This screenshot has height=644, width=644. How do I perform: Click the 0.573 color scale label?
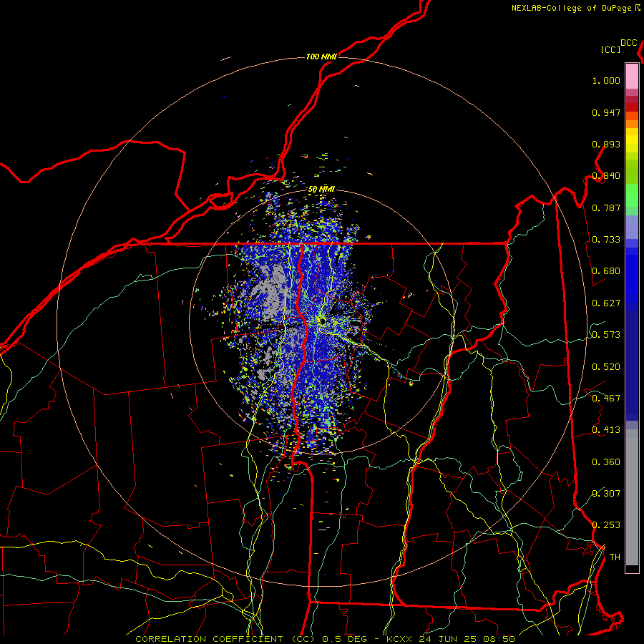tap(606, 335)
